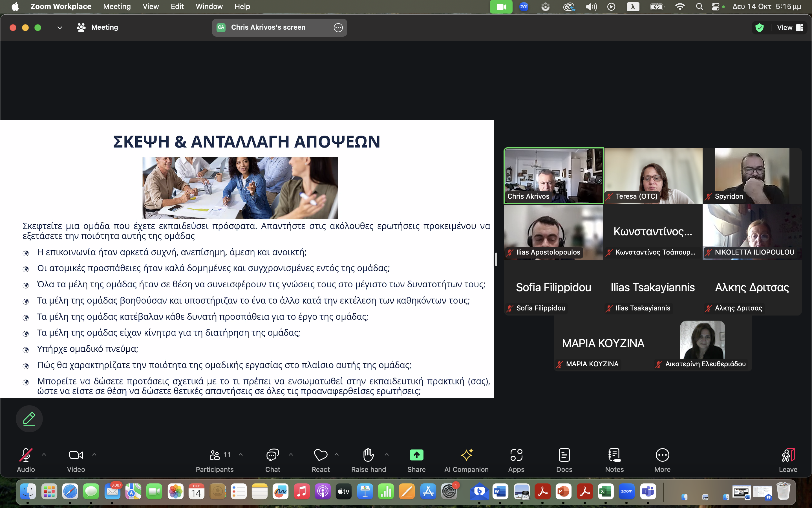Viewport: 812px width, 508px height.
Task: Open volume control in menu bar
Action: pyautogui.click(x=591, y=6)
